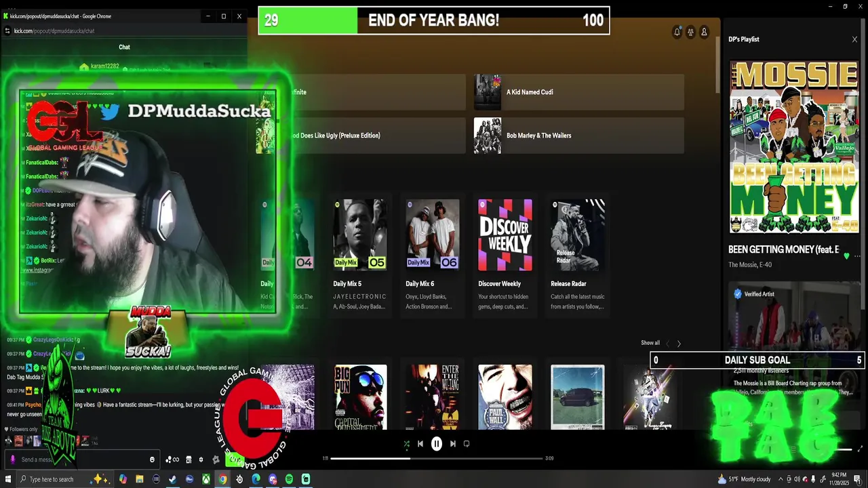Go to previous carousel page arrow
The width and height of the screenshot is (868, 488).
667,344
